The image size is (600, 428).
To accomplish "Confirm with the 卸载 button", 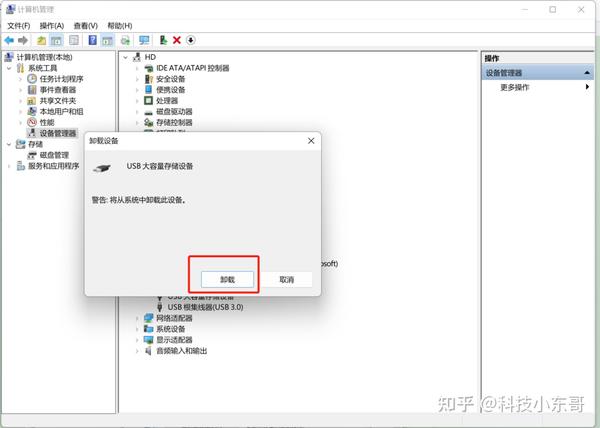I will pos(227,280).
